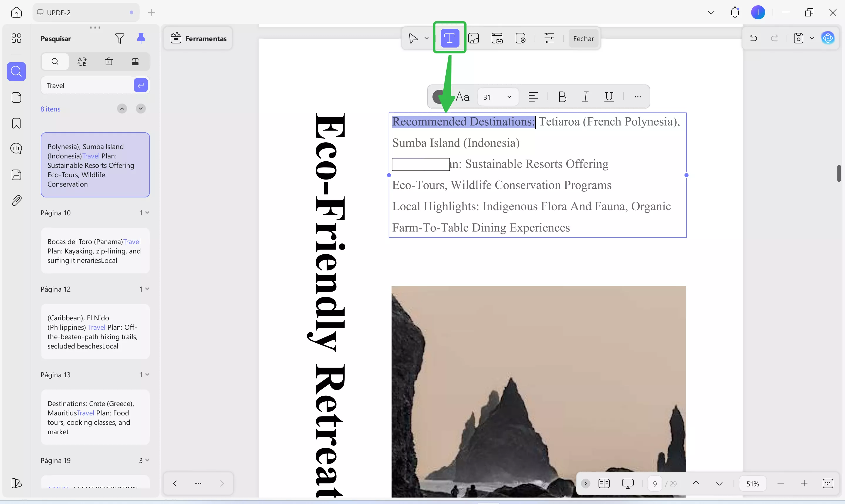Open the text properties panel icon
The image size is (845, 504).
click(x=549, y=38)
